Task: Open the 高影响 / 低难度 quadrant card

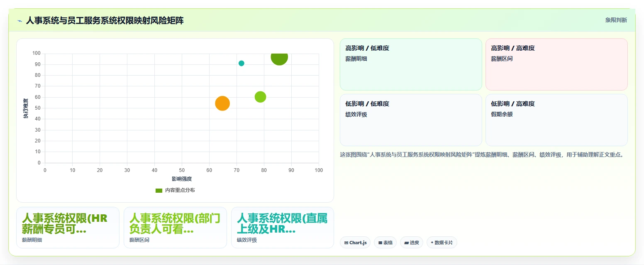Action: (x=411, y=64)
